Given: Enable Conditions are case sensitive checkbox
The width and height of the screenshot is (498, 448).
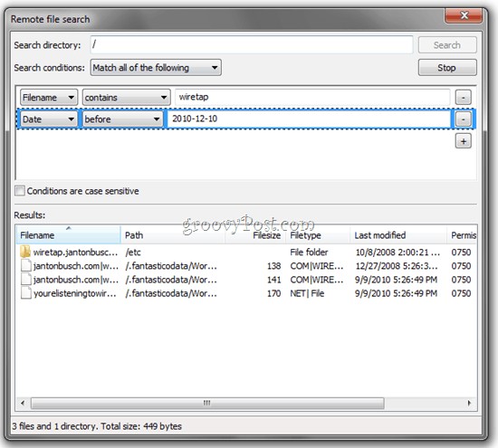Looking at the screenshot, I should point(20,190).
